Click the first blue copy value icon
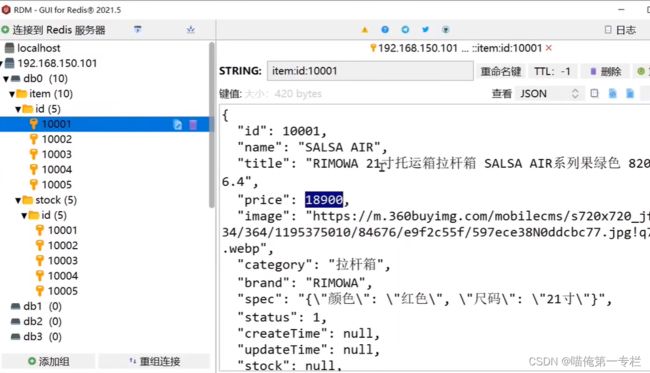 612,93
